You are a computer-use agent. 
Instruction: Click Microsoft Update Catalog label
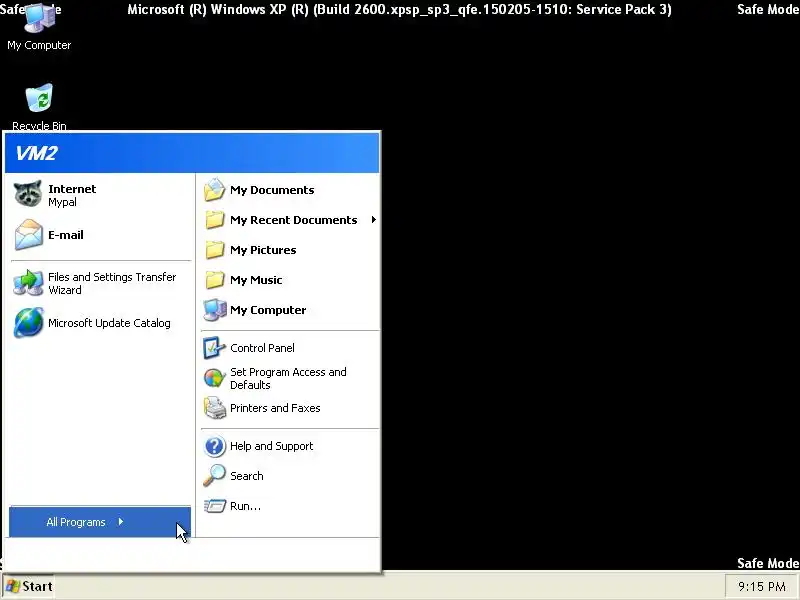(x=109, y=323)
